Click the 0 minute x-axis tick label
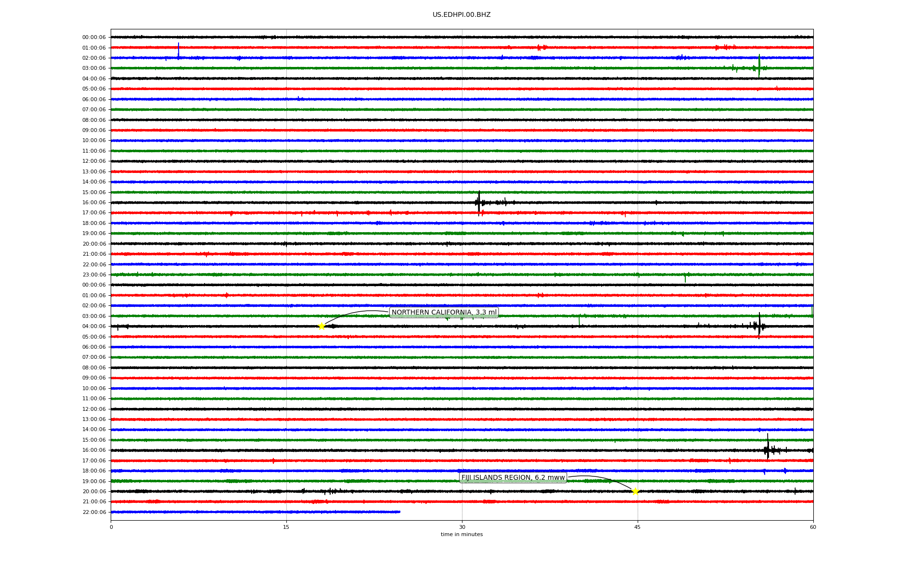This screenshot has height=578, width=924. [111, 527]
